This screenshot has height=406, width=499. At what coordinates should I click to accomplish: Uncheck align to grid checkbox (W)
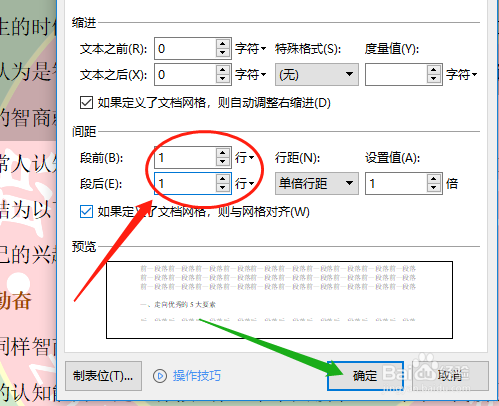pos(86,212)
